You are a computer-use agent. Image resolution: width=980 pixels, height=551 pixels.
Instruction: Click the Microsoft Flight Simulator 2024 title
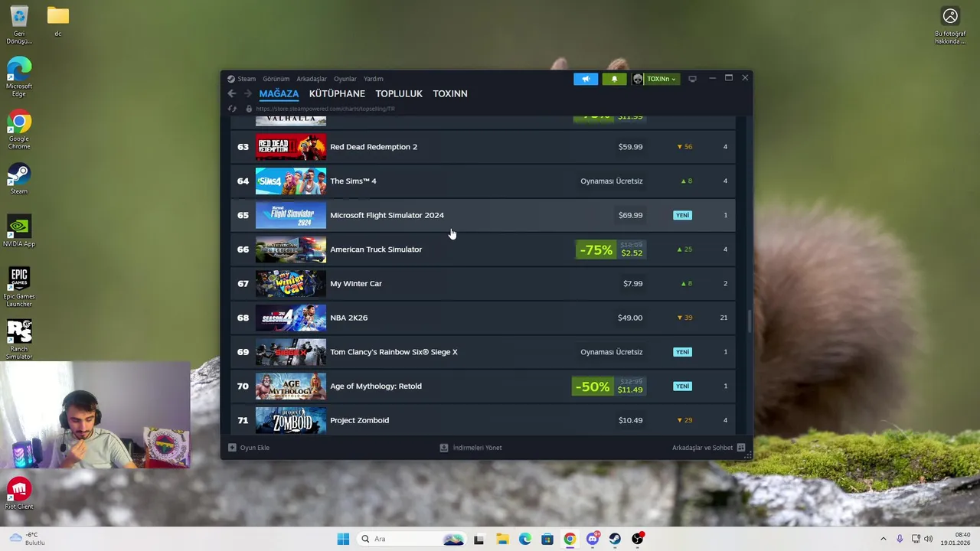387,215
